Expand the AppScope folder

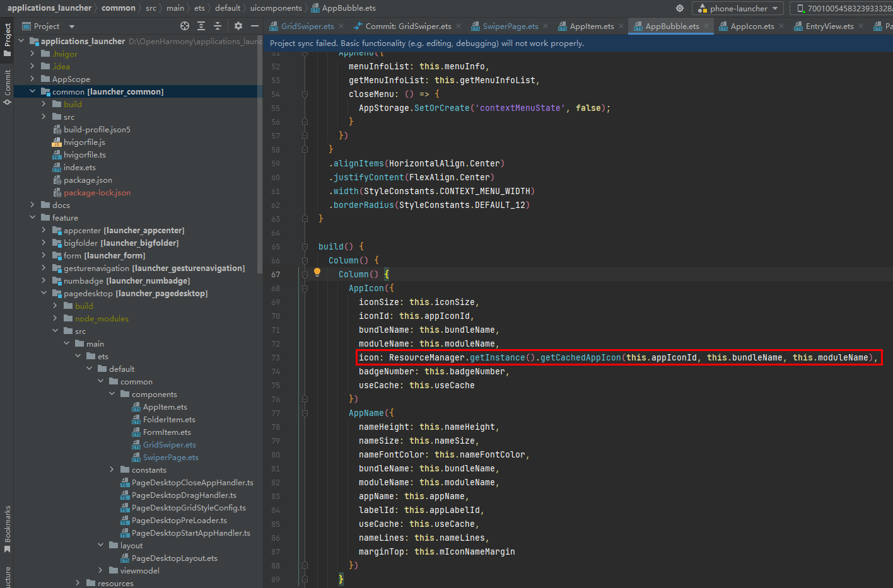[x=32, y=79]
